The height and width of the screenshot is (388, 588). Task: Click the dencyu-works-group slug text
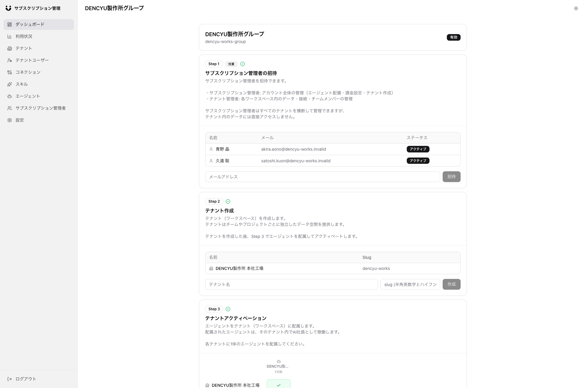225,42
